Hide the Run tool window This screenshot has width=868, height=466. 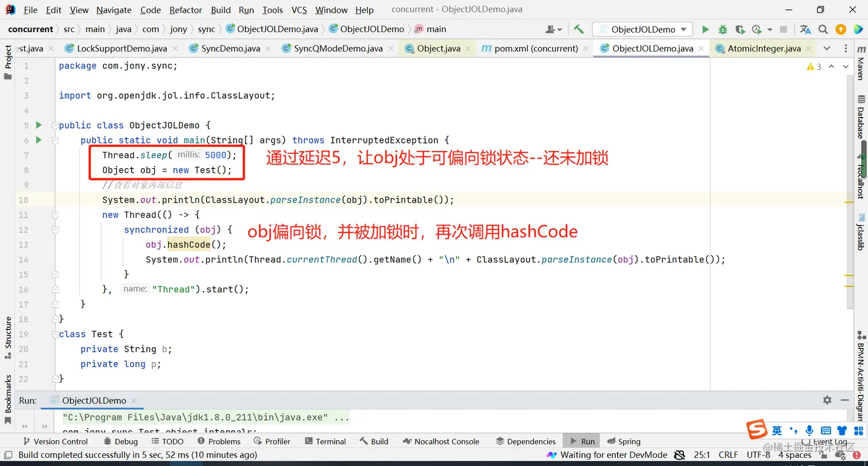point(846,400)
